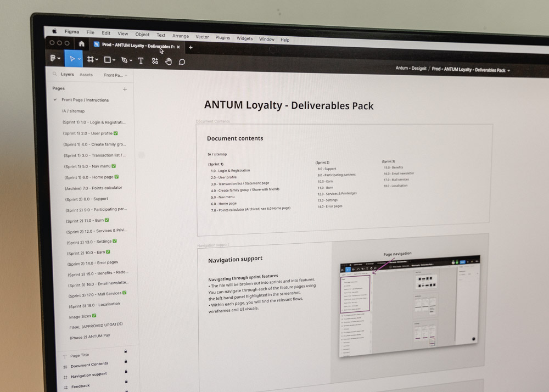Open file name dropdown in title bar
549x392 pixels.
(509, 71)
